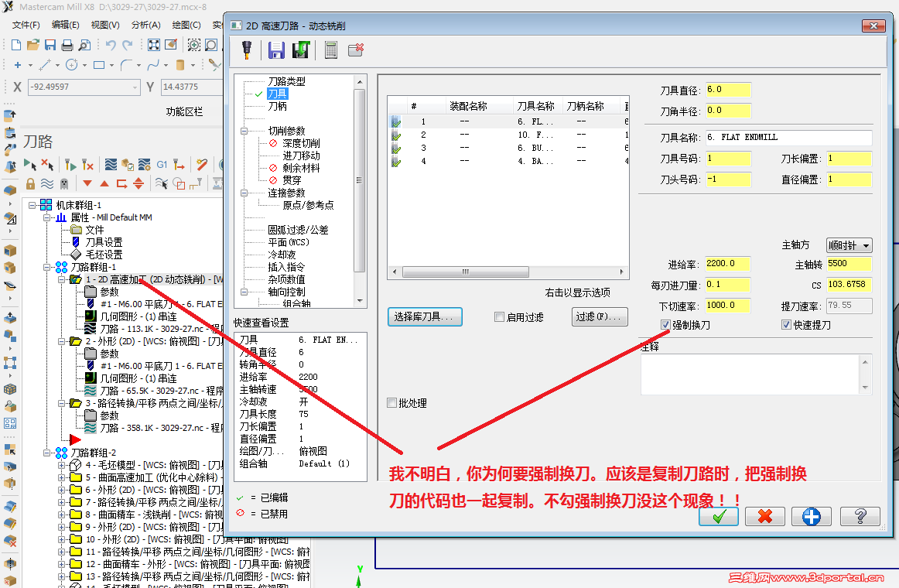Toggle the 强制换刀 checkbox
The image size is (899, 588).
pyautogui.click(x=665, y=325)
